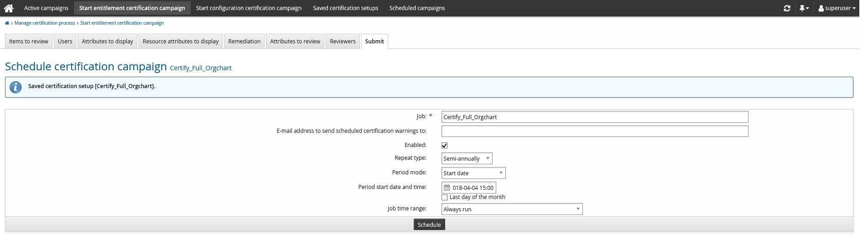The height and width of the screenshot is (241, 868).
Task: Click the breadcrumb home icon
Action: (7, 23)
